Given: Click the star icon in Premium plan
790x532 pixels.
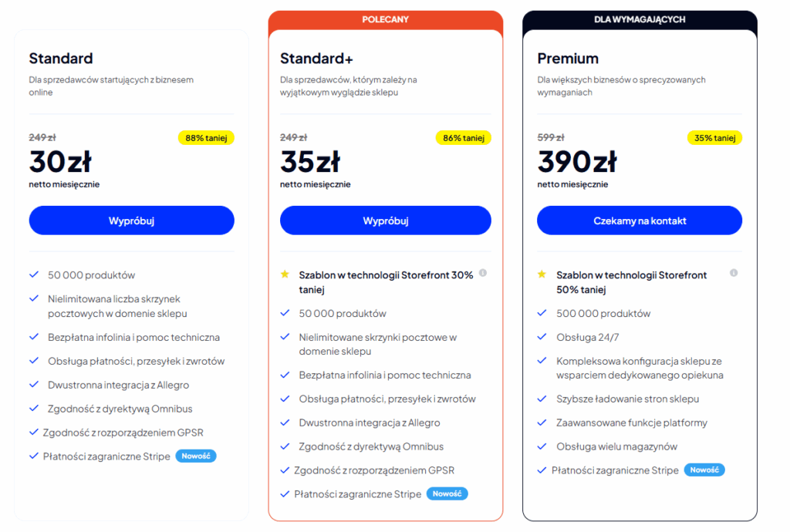Looking at the screenshot, I should [x=542, y=274].
